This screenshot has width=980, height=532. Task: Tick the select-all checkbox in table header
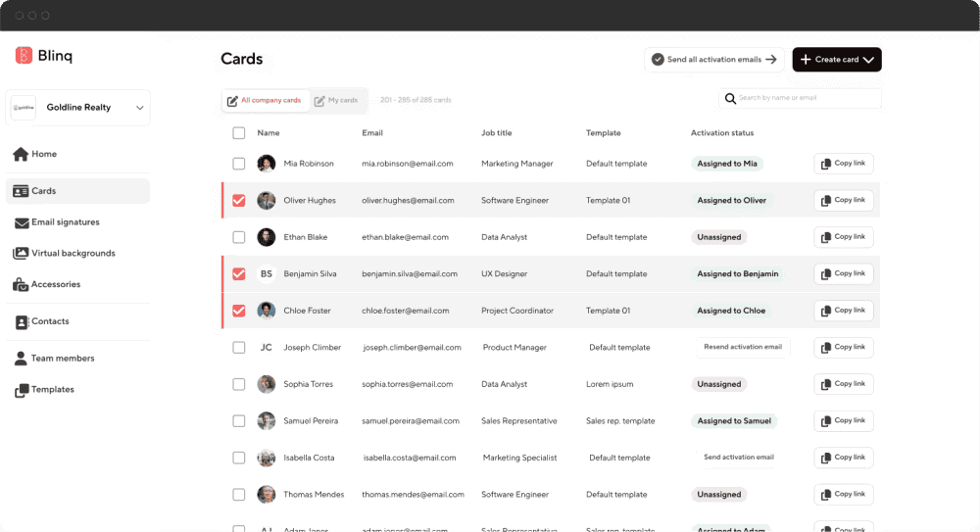click(x=239, y=133)
